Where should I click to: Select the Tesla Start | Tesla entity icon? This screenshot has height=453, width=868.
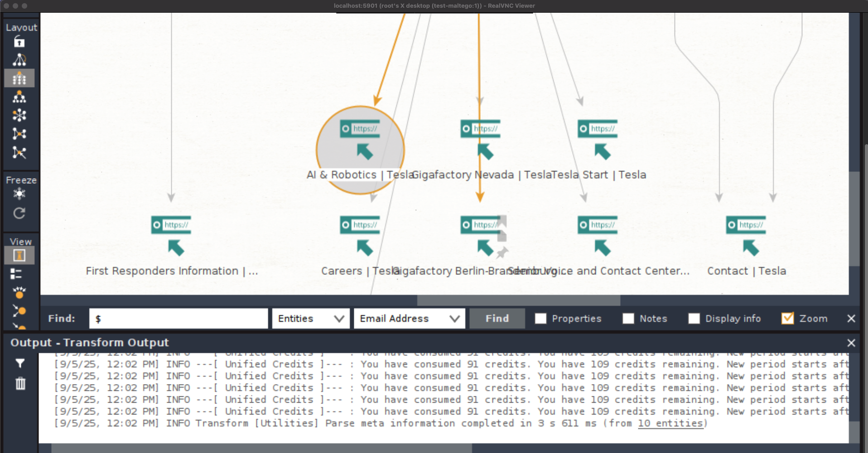(x=598, y=141)
